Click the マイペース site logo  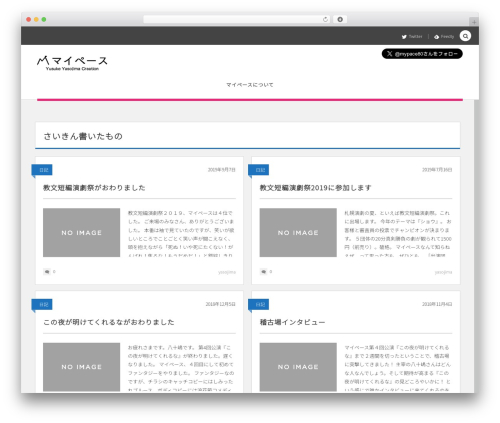tap(72, 63)
